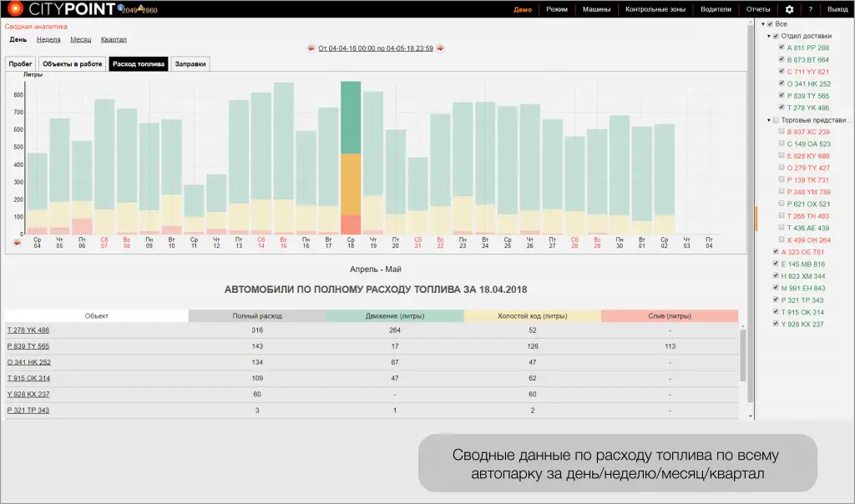This screenshot has height=504, width=855.
Task: Toggle the Торговые представи... group checkbox
Action: click(x=775, y=120)
